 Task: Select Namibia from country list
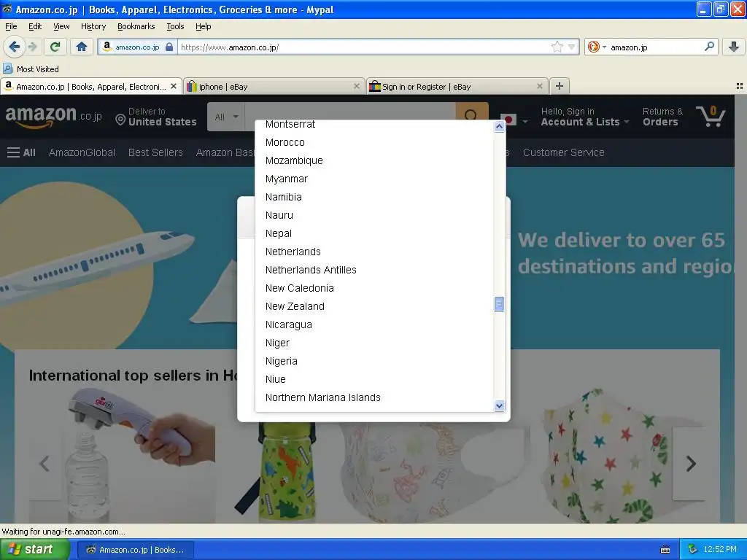[x=374, y=197]
